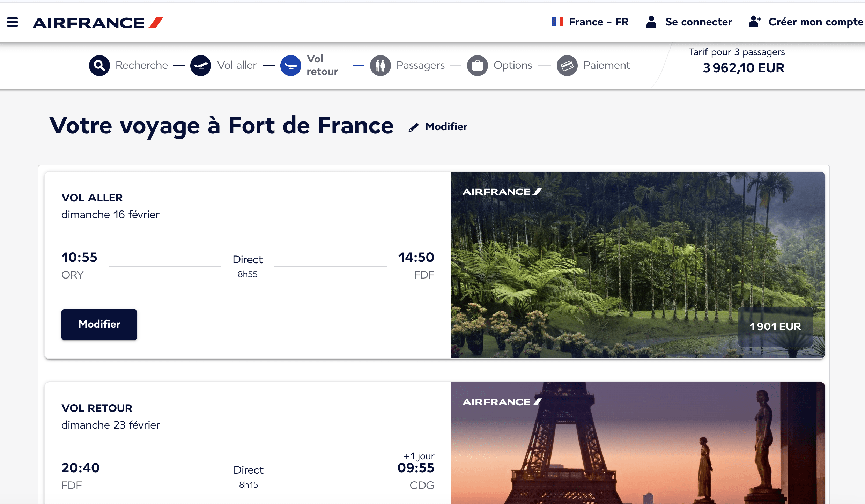Click the 09:55 arrival time

point(416,468)
